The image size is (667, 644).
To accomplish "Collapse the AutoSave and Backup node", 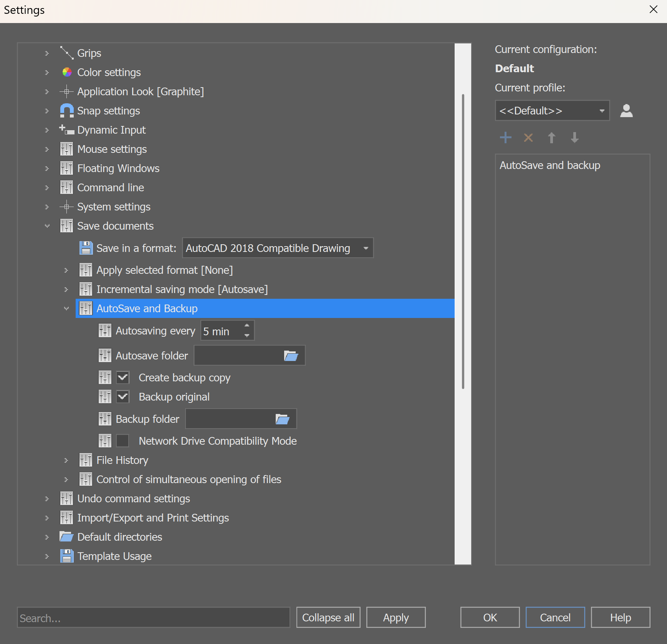I will pos(66,308).
